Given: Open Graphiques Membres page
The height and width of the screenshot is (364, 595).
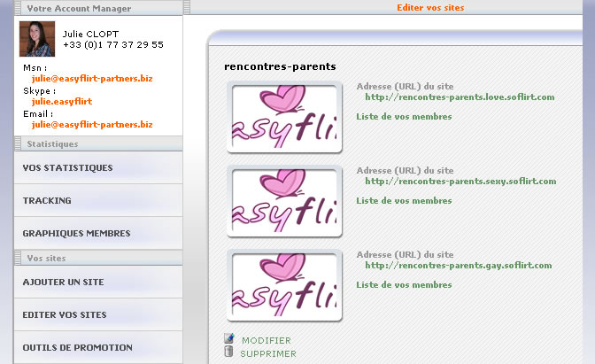Looking at the screenshot, I should [x=98, y=233].
